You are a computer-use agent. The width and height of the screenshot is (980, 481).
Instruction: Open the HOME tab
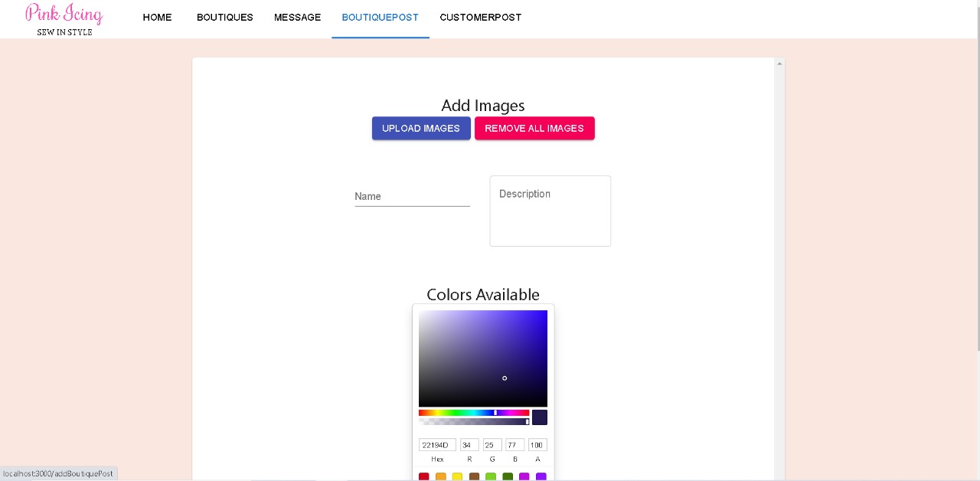point(157,18)
